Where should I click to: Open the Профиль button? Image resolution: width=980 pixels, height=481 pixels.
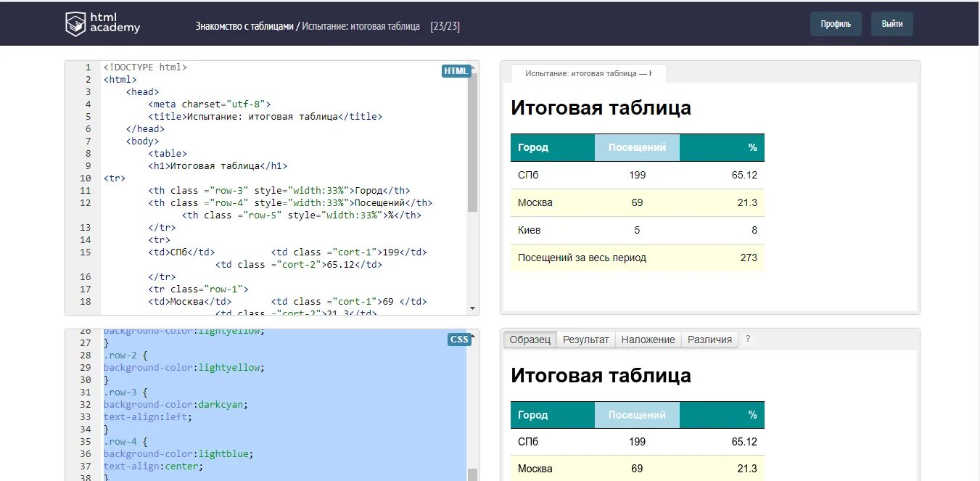(x=836, y=24)
